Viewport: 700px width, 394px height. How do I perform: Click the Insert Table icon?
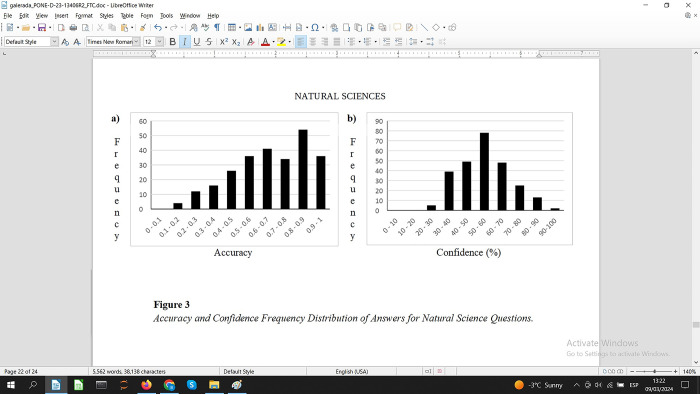pyautogui.click(x=232, y=28)
